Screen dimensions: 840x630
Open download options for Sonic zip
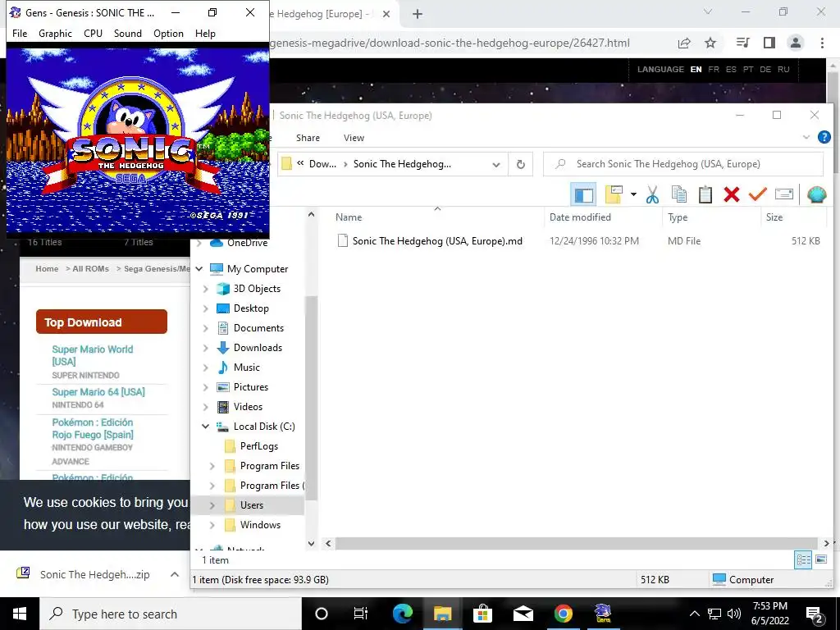pos(175,574)
